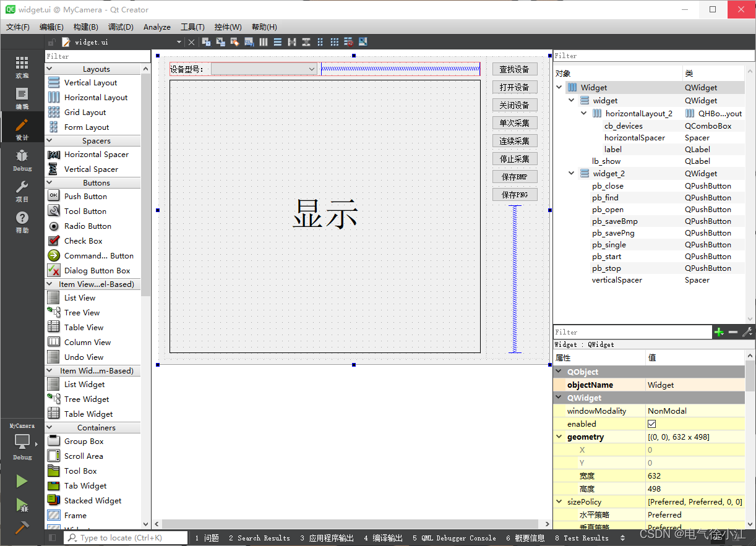756x546 pixels.
Task: Select cb_devices row in object tree
Action: [x=649, y=126]
